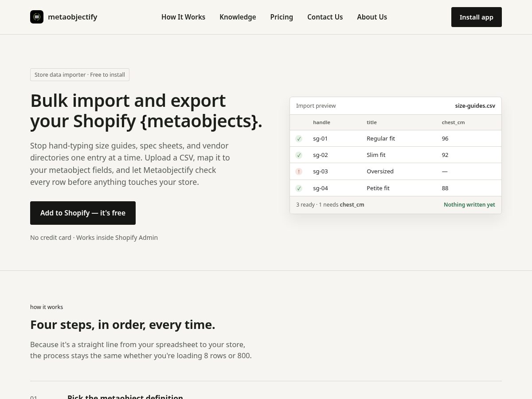Click the sg-03 handle cell

(321, 171)
